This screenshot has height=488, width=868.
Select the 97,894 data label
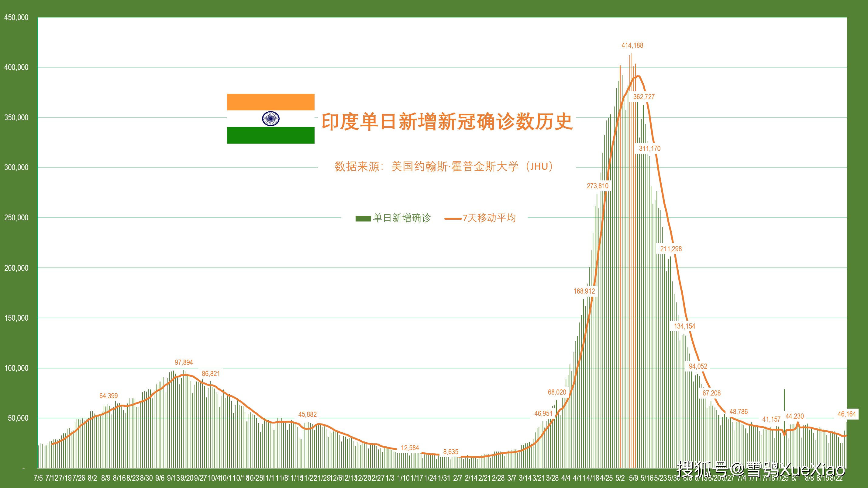[184, 363]
